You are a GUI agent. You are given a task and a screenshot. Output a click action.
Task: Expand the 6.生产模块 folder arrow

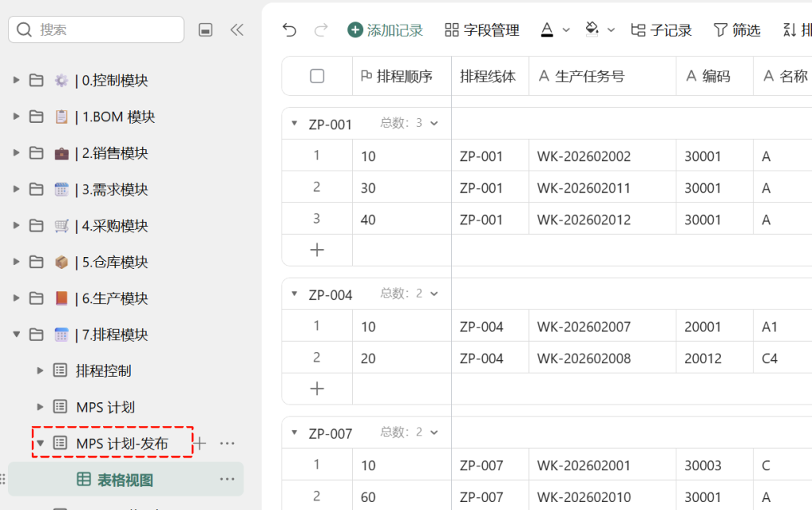[16, 297]
